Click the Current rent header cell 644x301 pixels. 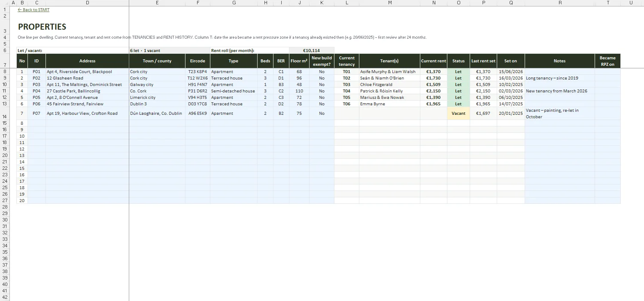[434, 61]
